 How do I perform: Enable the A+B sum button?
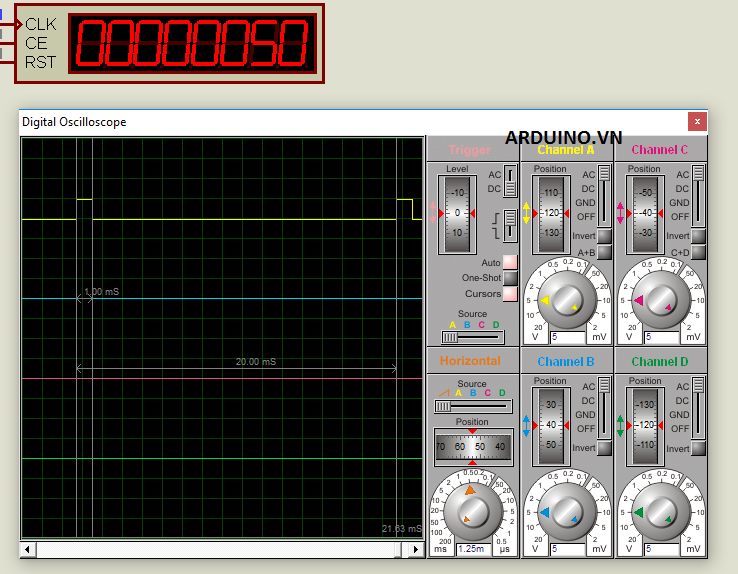[604, 252]
